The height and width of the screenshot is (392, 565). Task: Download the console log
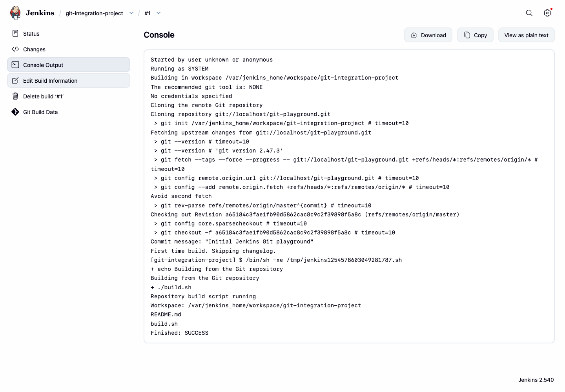tap(428, 35)
